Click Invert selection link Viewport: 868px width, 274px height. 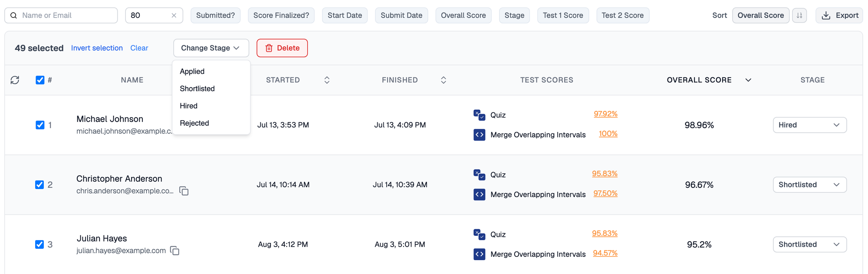point(97,48)
